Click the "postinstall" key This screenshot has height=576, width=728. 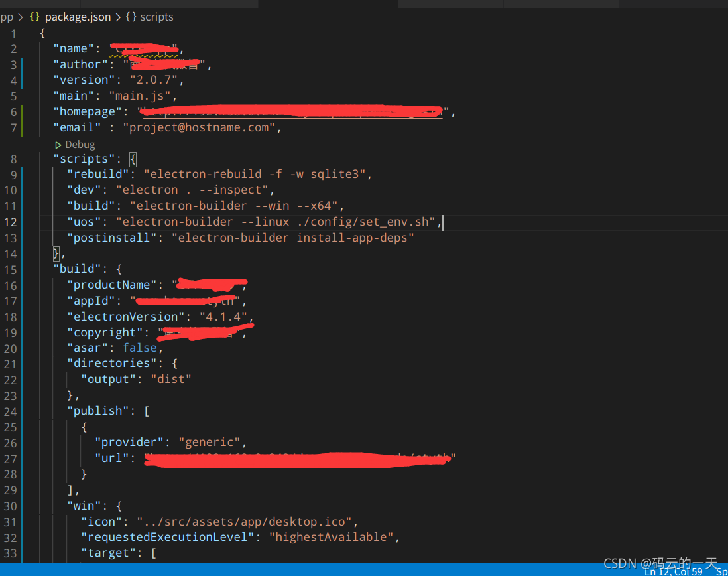[112, 238]
